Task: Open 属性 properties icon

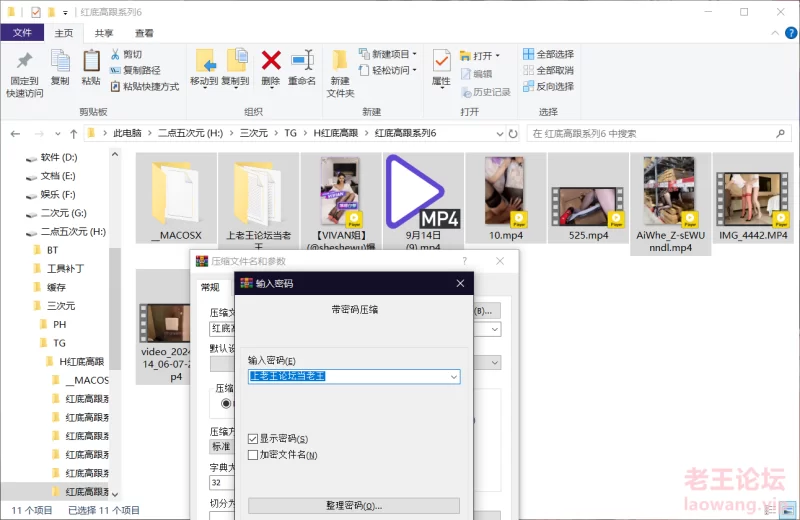Action: pyautogui.click(x=441, y=61)
